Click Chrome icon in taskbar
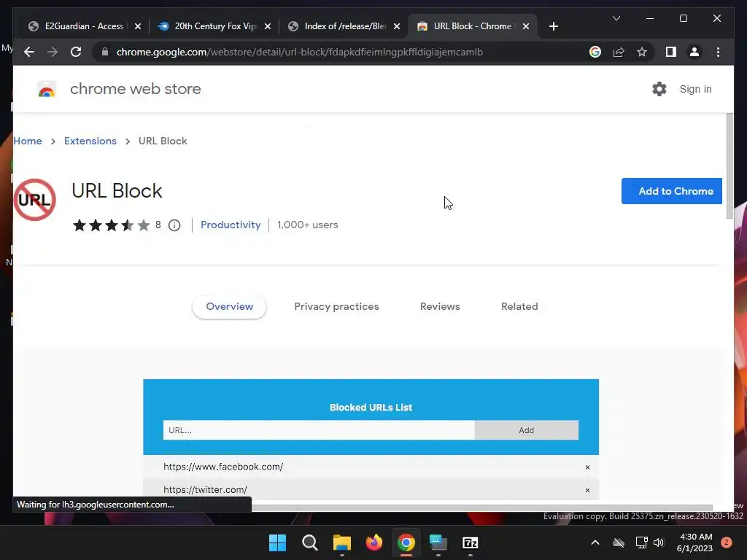Viewport: 747px width, 560px height. click(x=406, y=542)
